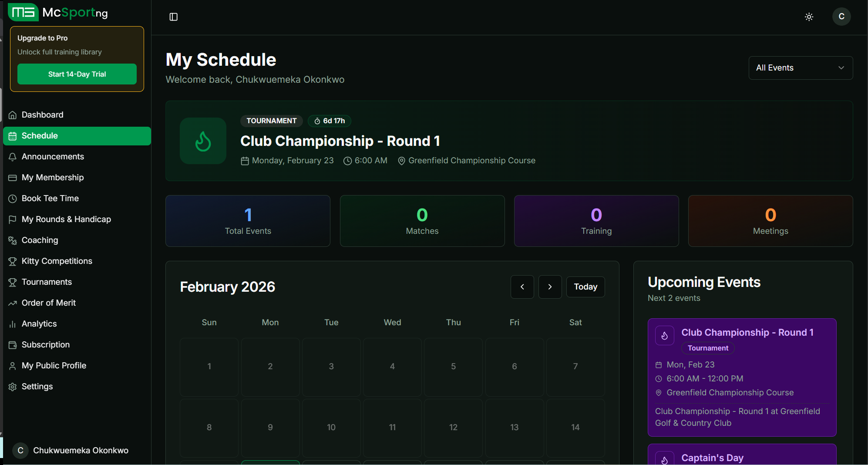The image size is (868, 465).
Task: Jump to Today in the calendar
Action: 585,286
